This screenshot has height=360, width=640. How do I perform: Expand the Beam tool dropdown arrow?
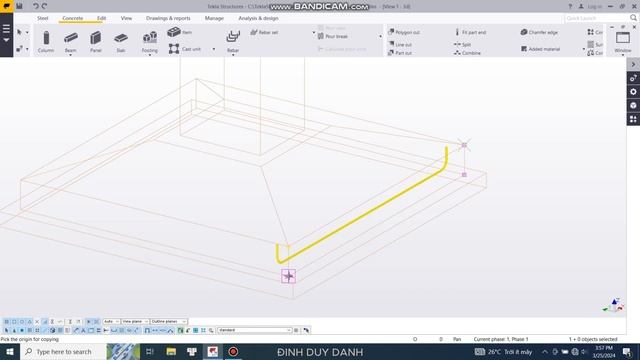pyautogui.click(x=71, y=55)
